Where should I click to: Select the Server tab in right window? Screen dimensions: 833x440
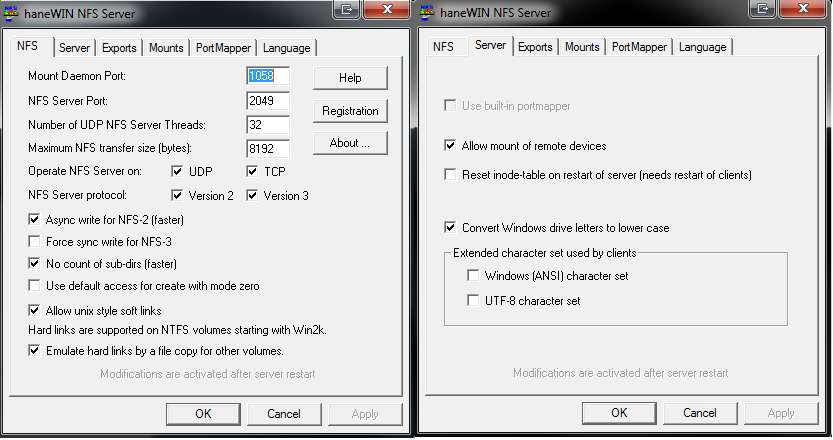[x=490, y=45]
